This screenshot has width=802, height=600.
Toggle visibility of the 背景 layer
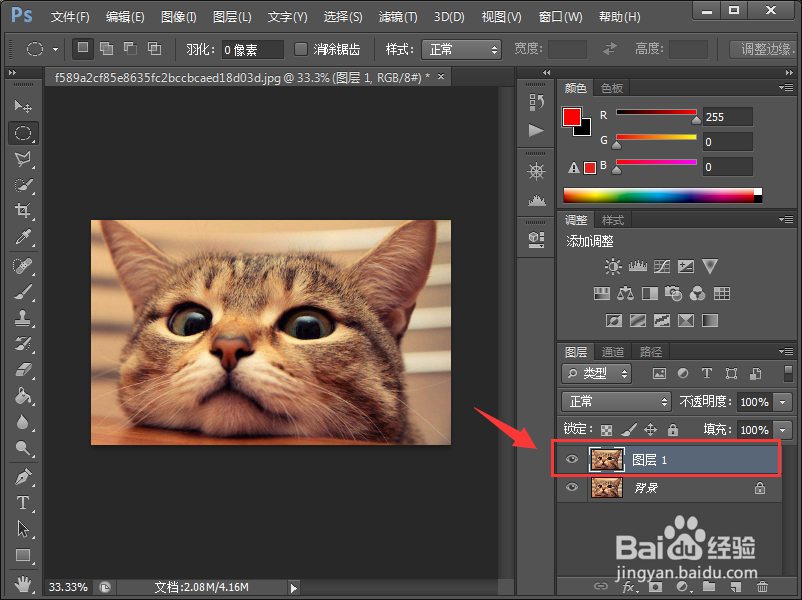[x=571, y=488]
